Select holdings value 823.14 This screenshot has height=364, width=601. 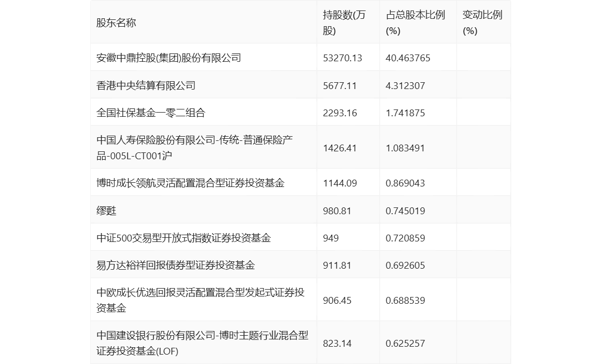(337, 343)
